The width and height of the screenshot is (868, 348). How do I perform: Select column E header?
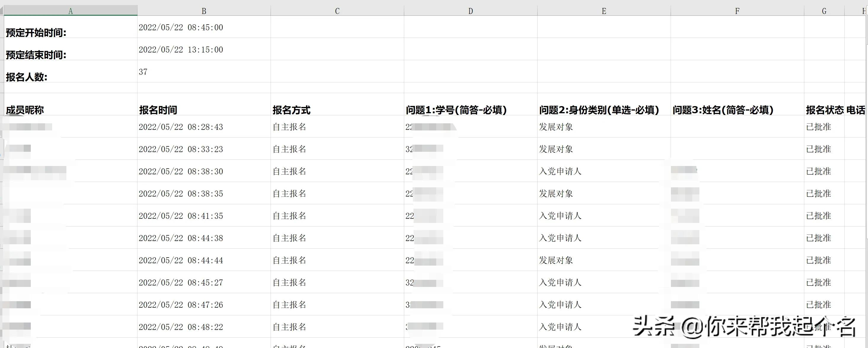click(x=604, y=11)
